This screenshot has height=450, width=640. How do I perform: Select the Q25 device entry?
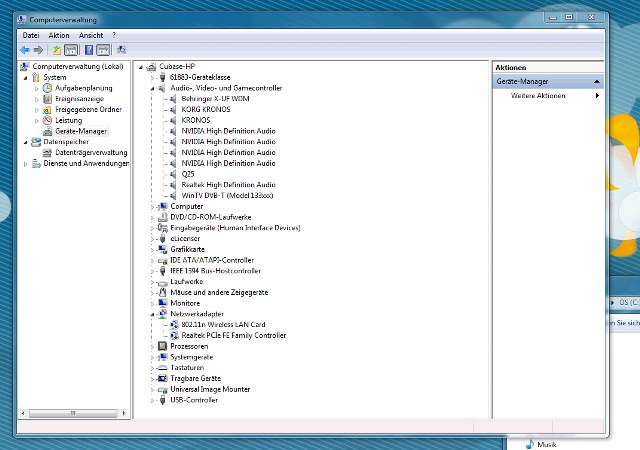point(188,174)
